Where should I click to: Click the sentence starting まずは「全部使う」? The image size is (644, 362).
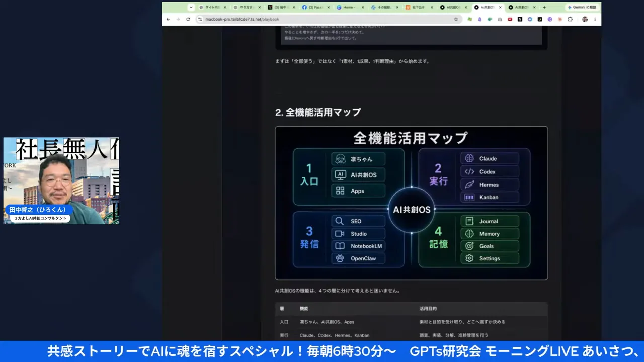(352, 61)
